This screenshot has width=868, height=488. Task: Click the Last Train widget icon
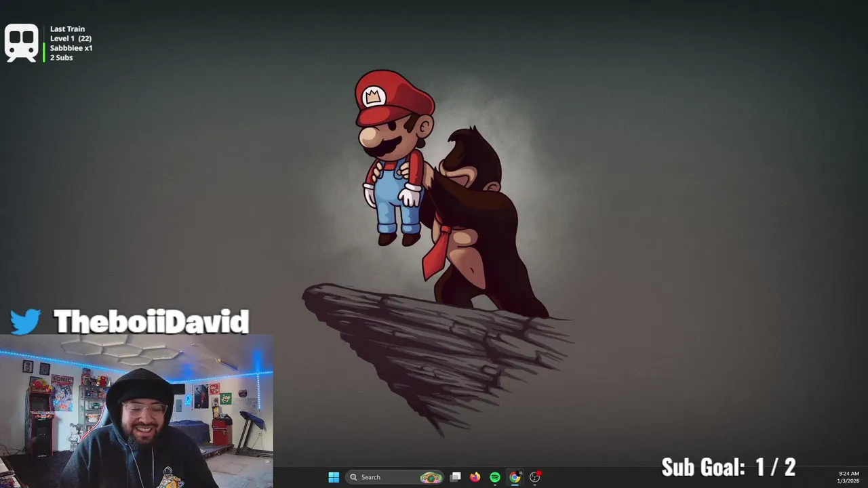point(22,43)
